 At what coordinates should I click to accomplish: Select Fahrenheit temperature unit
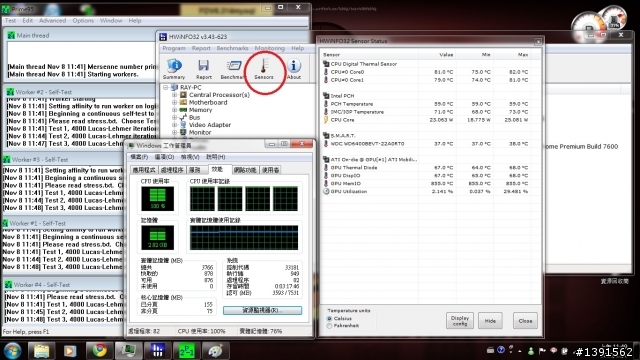click(x=329, y=326)
